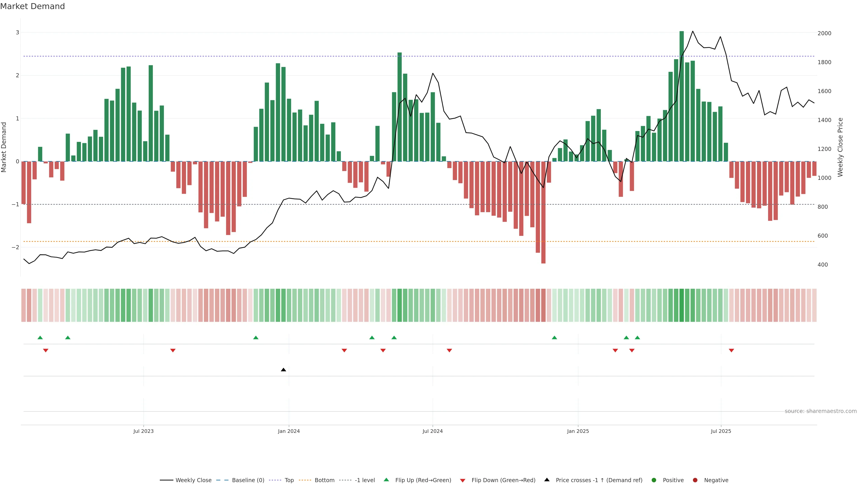The image size is (868, 488).
Task: Toggle the -1 level legend entry
Action: point(365,480)
